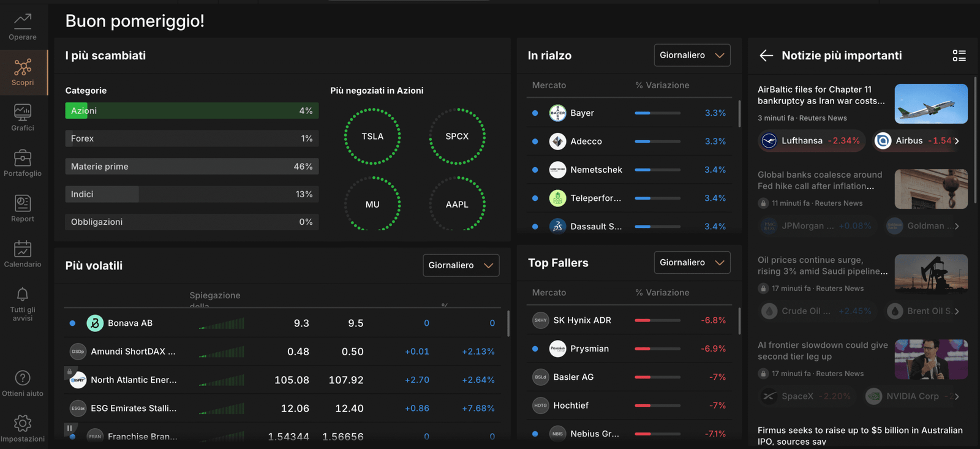Click the Bayer variation bar
Viewport: 980px width, 449px height.
coord(657,113)
